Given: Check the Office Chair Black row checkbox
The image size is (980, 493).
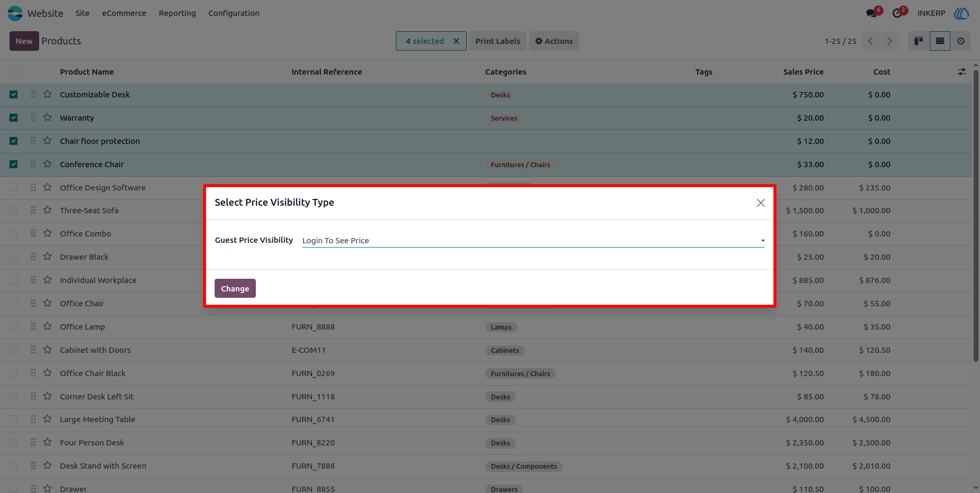Looking at the screenshot, I should [14, 373].
